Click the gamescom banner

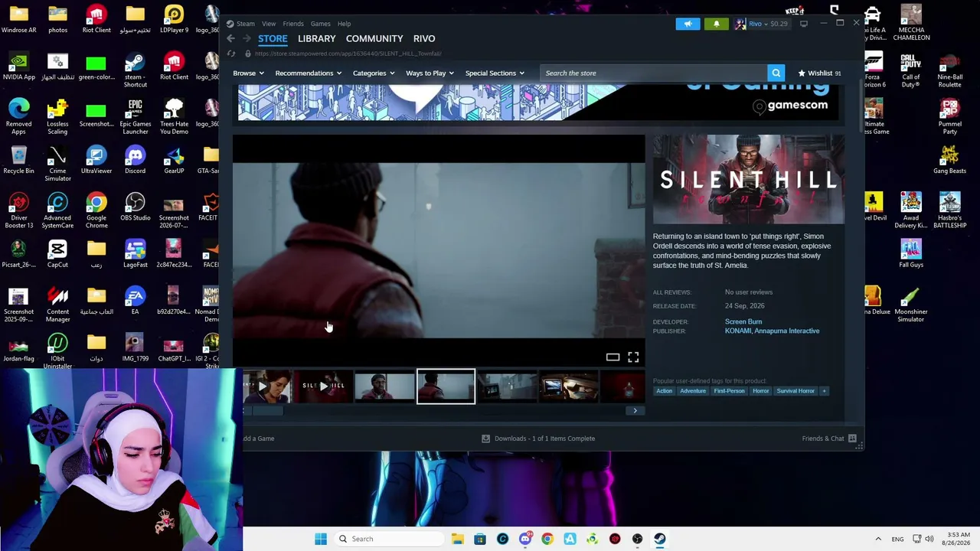[538, 103]
